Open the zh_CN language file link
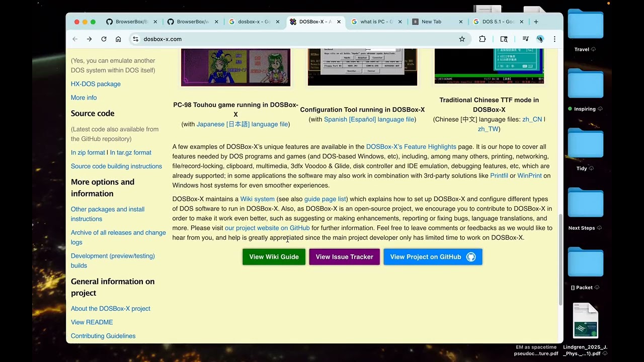The image size is (644, 362). coord(532,119)
